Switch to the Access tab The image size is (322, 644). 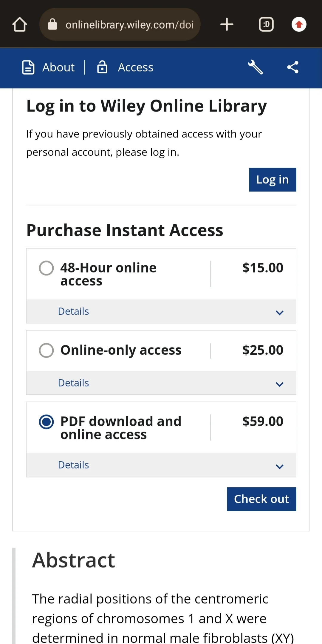click(135, 67)
